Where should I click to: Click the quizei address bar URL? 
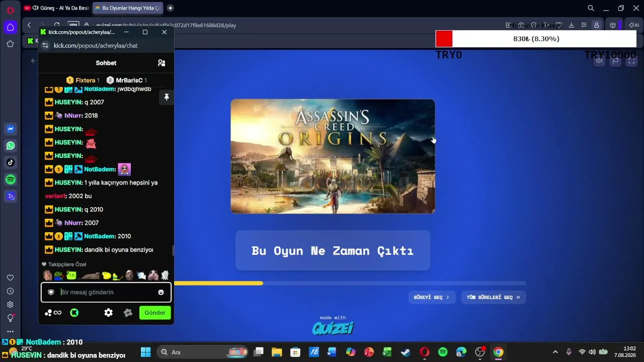[x=166, y=25]
